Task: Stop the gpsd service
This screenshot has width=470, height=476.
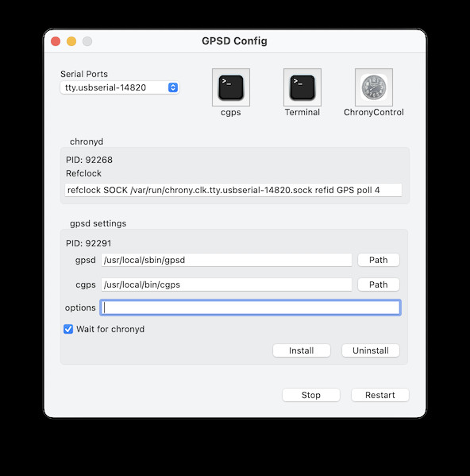Action: click(x=311, y=395)
